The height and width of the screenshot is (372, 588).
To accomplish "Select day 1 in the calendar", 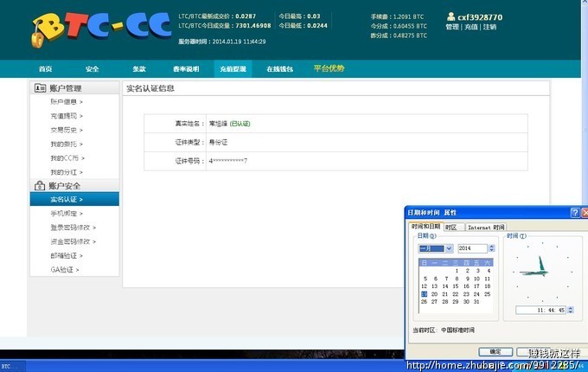I will point(457,271).
